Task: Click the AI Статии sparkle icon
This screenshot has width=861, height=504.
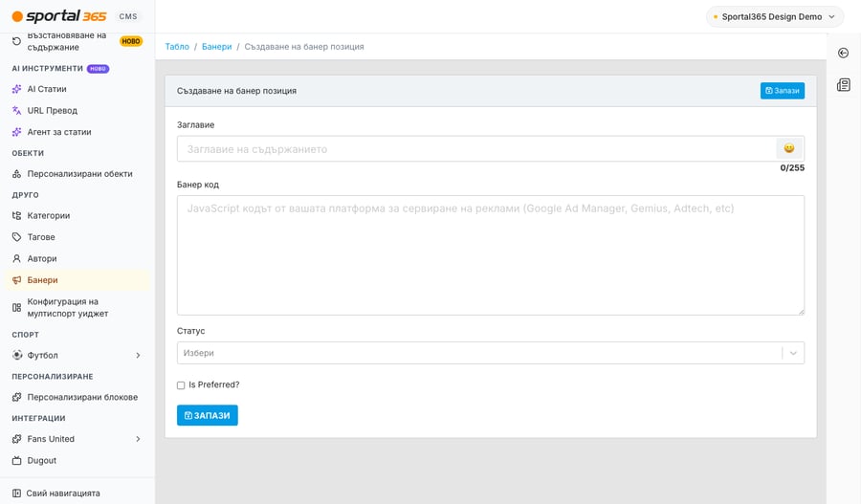Action: coord(16,89)
